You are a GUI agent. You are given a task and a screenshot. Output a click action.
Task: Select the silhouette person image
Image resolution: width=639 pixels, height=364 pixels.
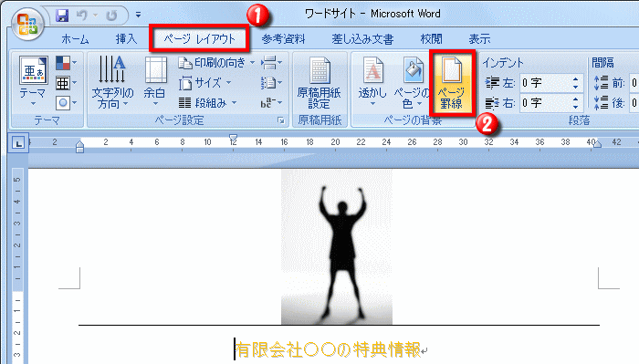coord(337,247)
